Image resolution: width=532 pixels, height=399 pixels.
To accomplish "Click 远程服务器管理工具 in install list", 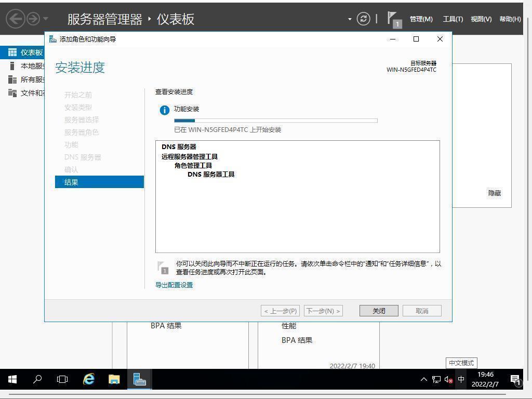I will pyautogui.click(x=189, y=156).
